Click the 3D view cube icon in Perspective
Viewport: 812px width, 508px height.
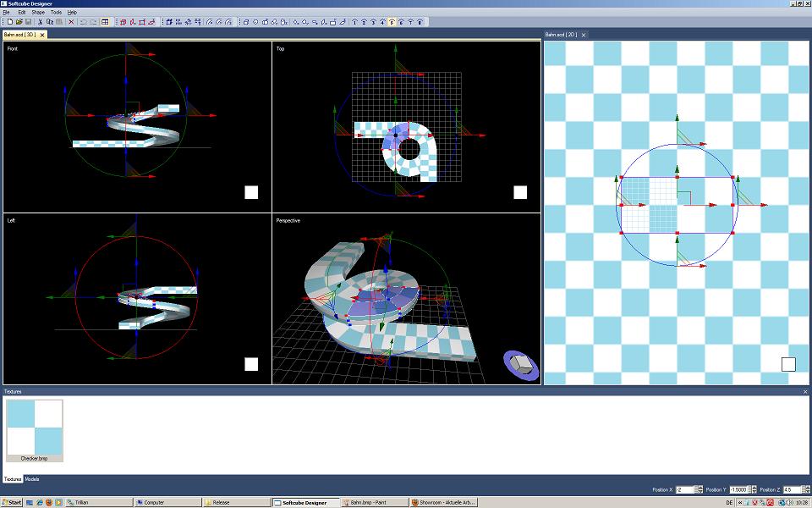(x=522, y=364)
